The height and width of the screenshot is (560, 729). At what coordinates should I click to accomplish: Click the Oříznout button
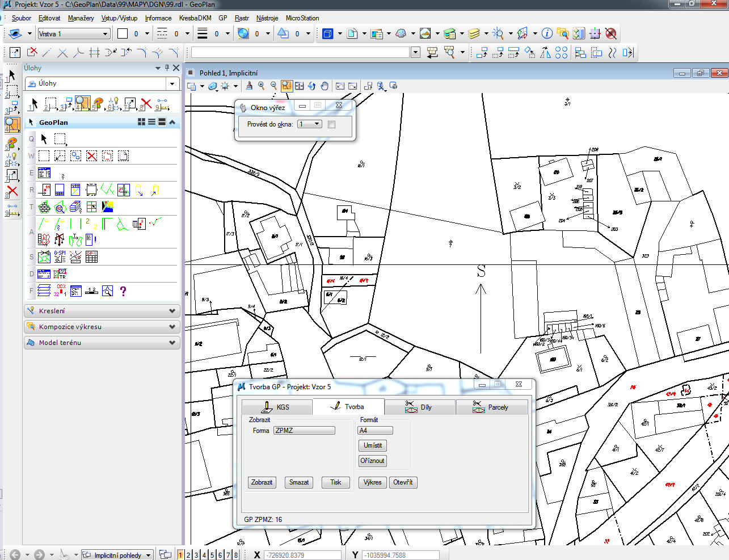click(x=373, y=461)
